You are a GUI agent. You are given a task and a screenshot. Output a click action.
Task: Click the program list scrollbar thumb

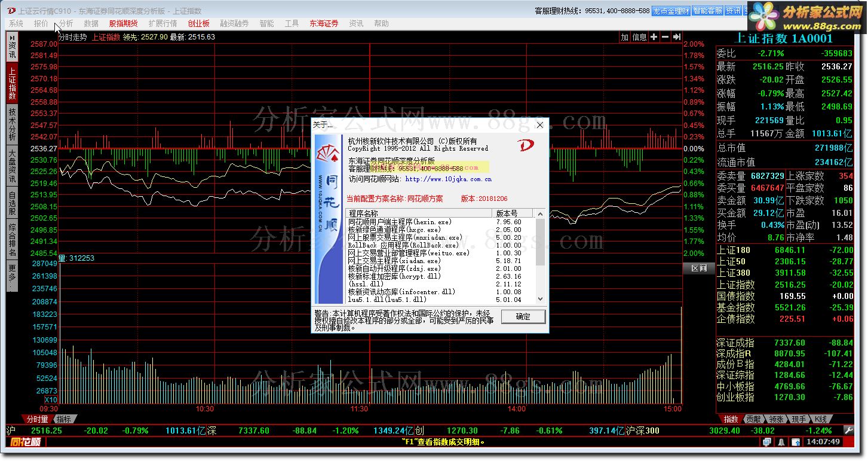pos(541,242)
